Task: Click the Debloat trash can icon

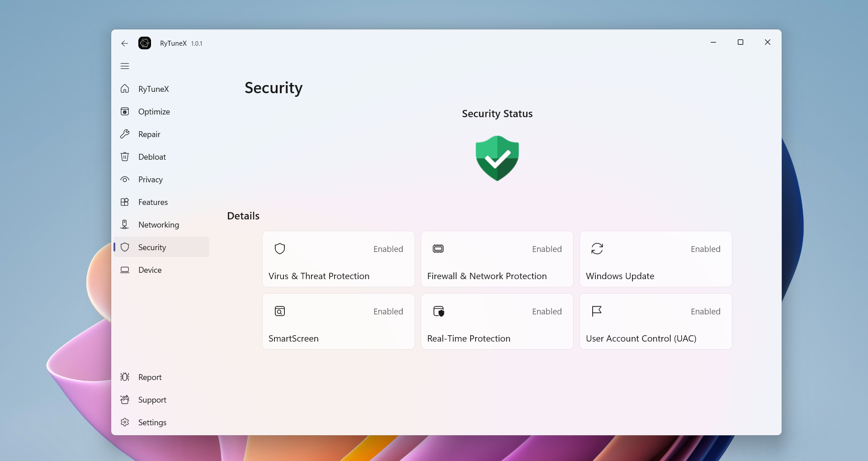Action: [125, 157]
